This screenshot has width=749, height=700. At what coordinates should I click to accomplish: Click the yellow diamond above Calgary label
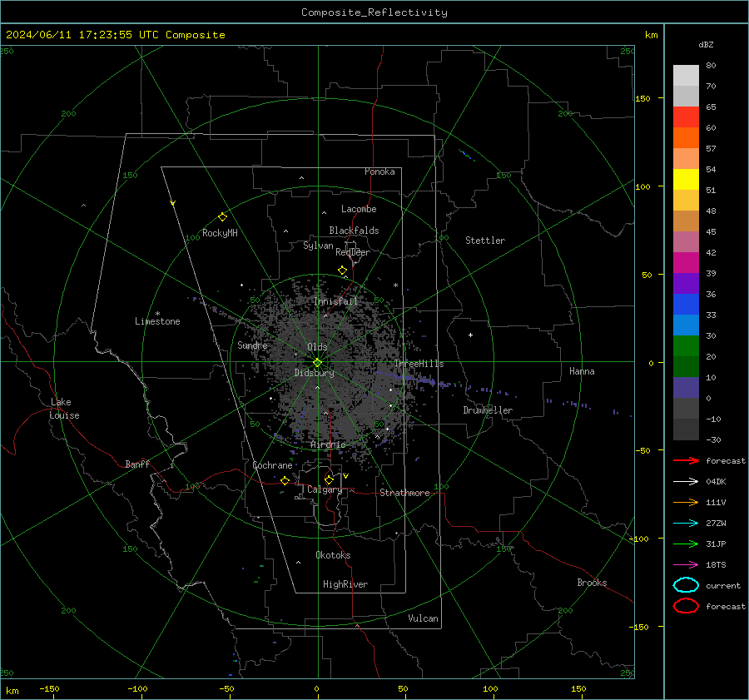click(x=329, y=479)
